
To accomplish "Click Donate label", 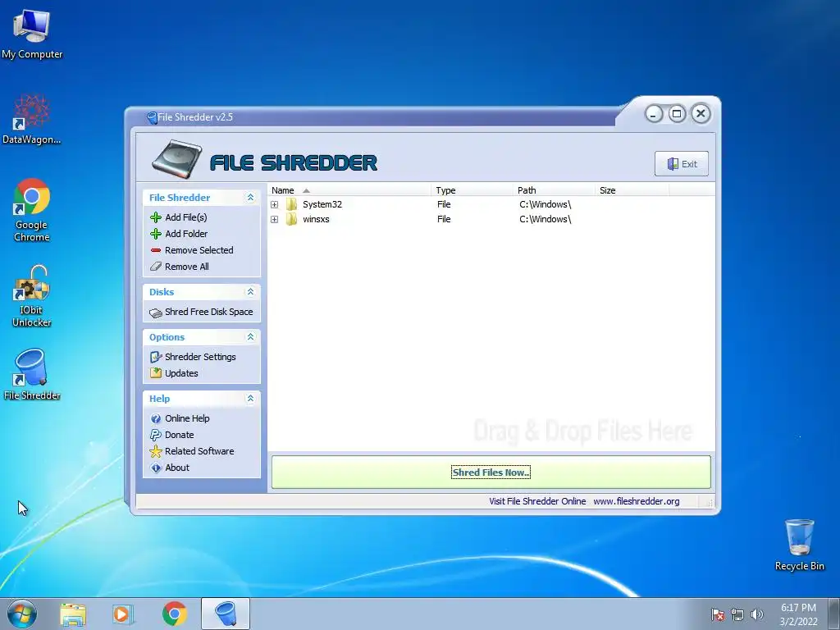I will point(180,435).
